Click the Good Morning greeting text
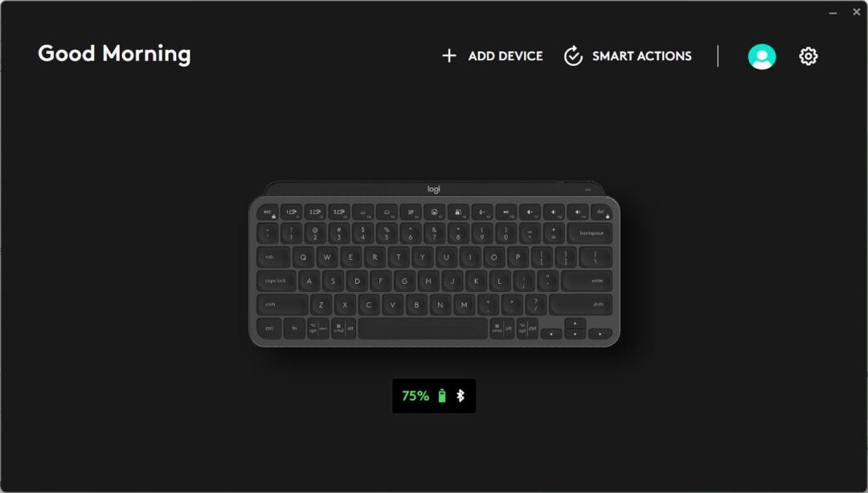 point(115,54)
